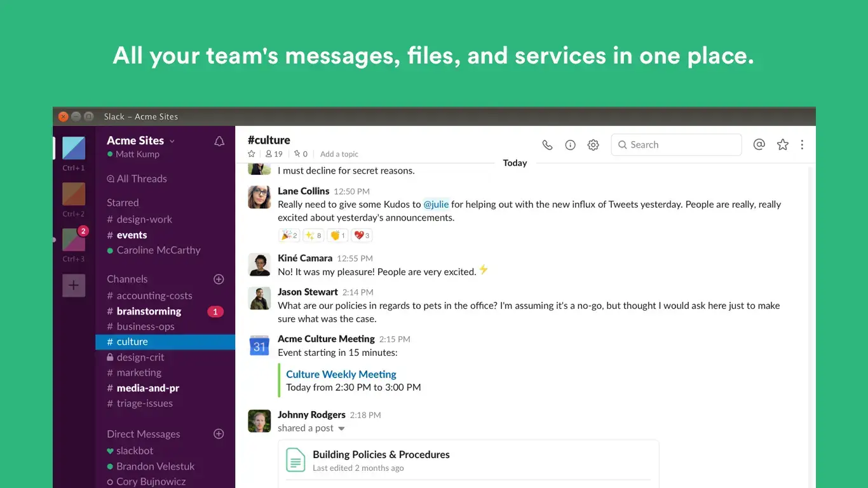Open the more options three-dot menu
This screenshot has width=868, height=488.
point(802,144)
